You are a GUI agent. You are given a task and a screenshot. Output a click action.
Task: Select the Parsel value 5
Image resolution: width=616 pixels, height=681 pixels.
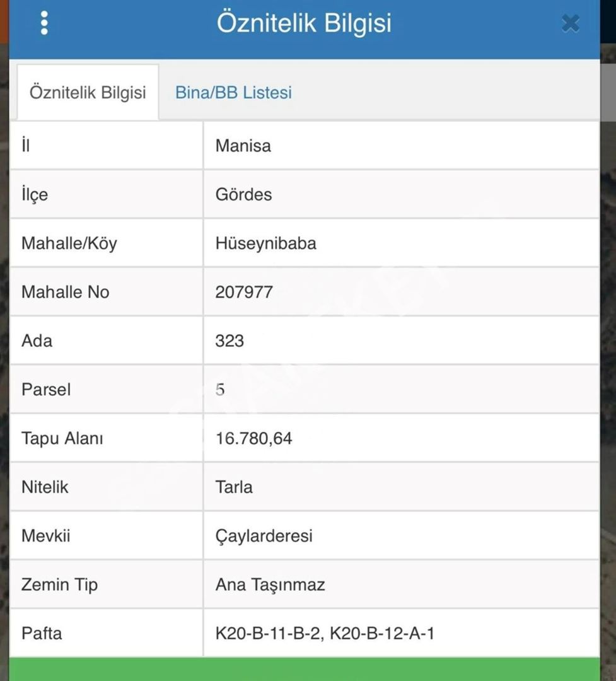(x=220, y=390)
